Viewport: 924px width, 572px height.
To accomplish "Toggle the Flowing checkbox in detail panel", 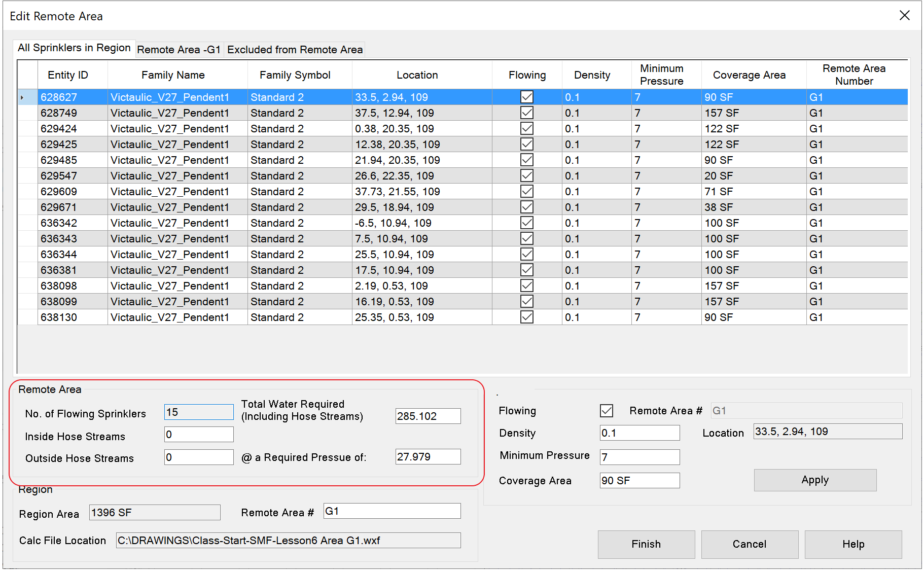I will 607,410.
